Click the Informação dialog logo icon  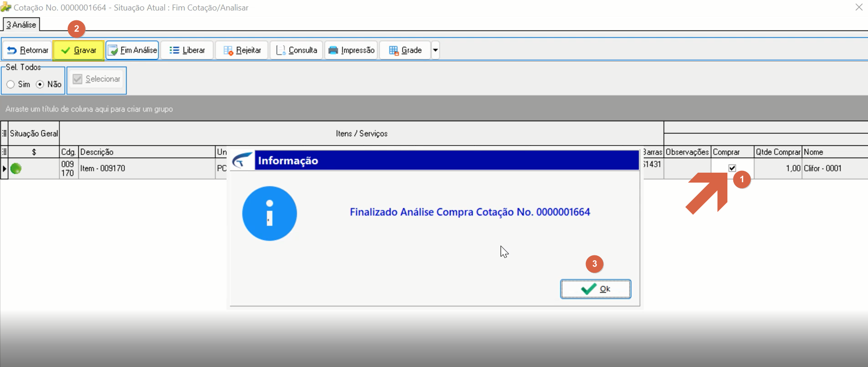coord(242,160)
